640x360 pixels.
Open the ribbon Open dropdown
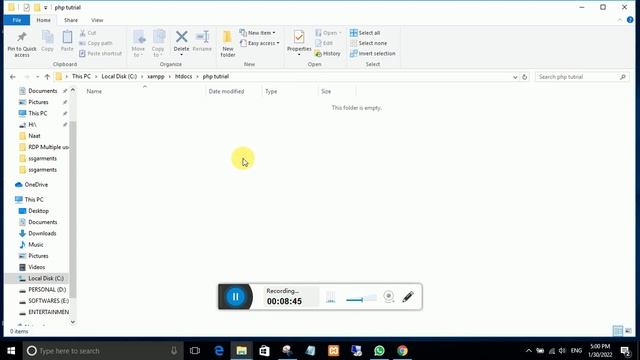[328, 33]
